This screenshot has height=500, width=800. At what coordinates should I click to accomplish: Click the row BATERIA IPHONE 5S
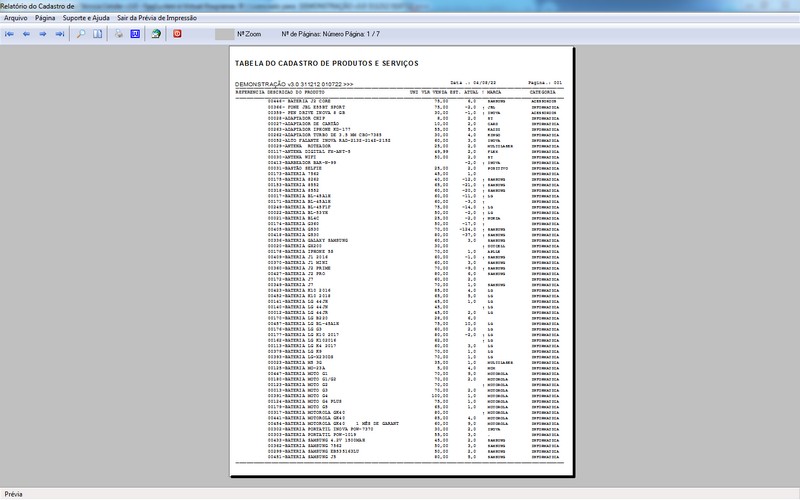[413, 252]
